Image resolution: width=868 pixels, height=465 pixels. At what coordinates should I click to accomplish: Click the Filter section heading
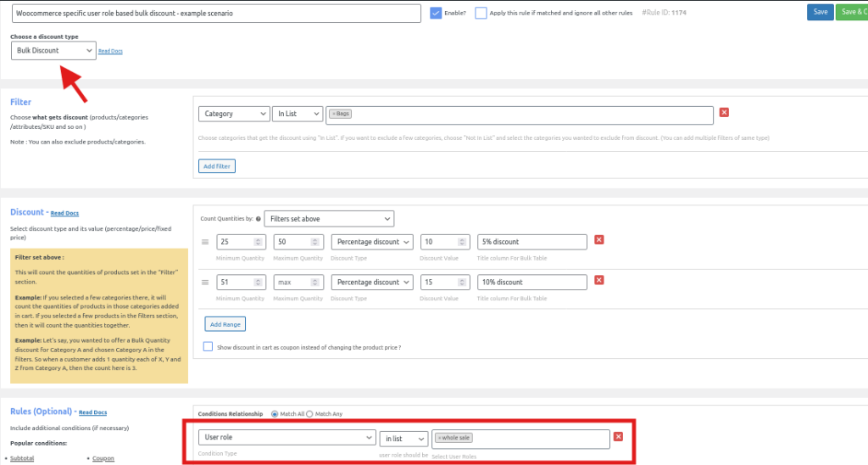click(20, 102)
